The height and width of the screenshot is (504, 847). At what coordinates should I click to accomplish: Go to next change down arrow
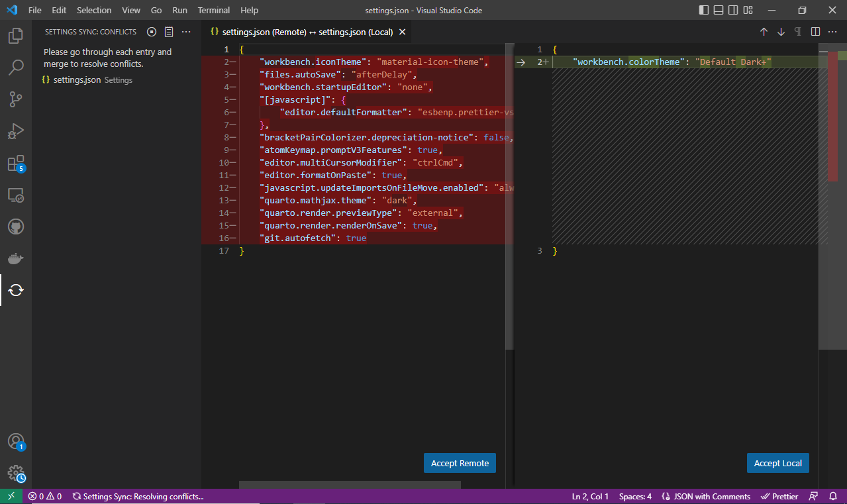781,32
